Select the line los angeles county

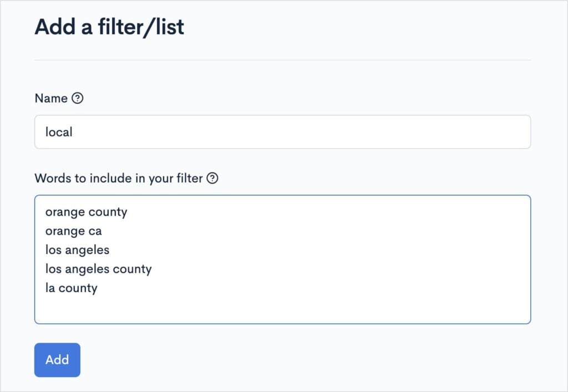click(x=98, y=269)
